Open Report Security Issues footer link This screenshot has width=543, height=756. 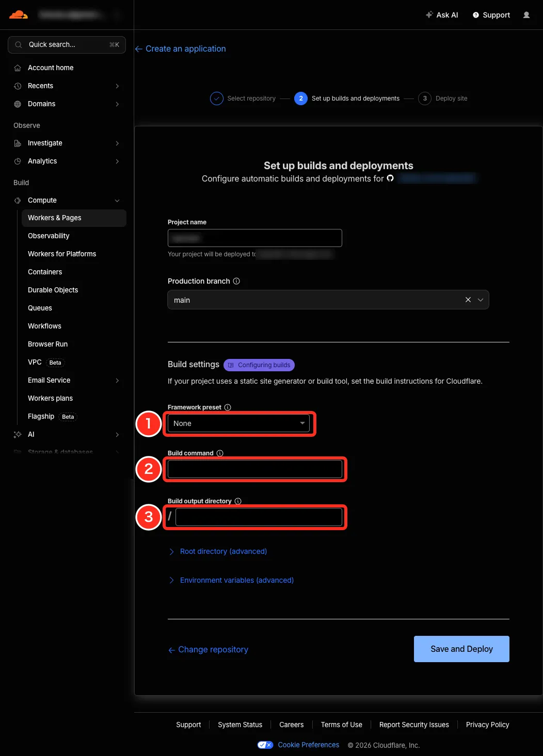[x=414, y=725]
